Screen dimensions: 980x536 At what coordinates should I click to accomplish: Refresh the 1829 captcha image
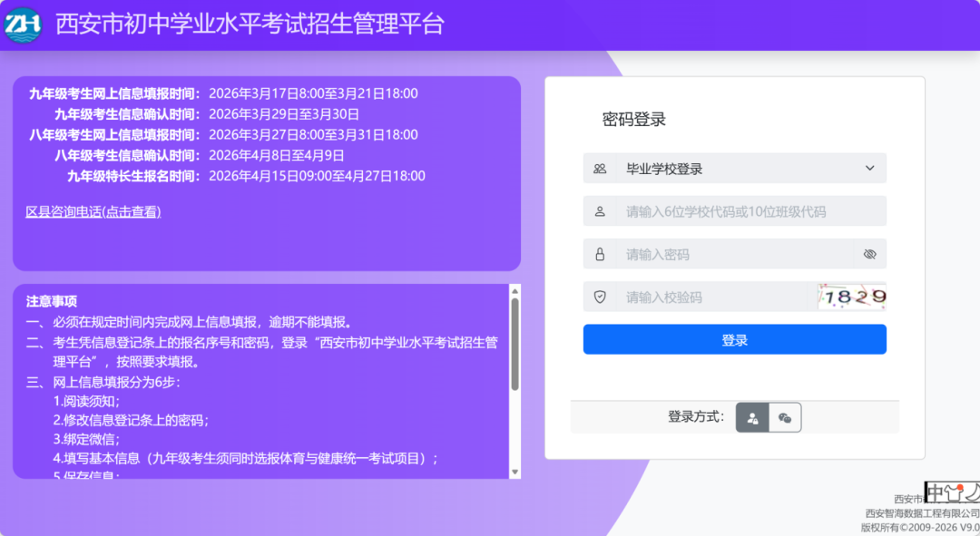pos(852,297)
